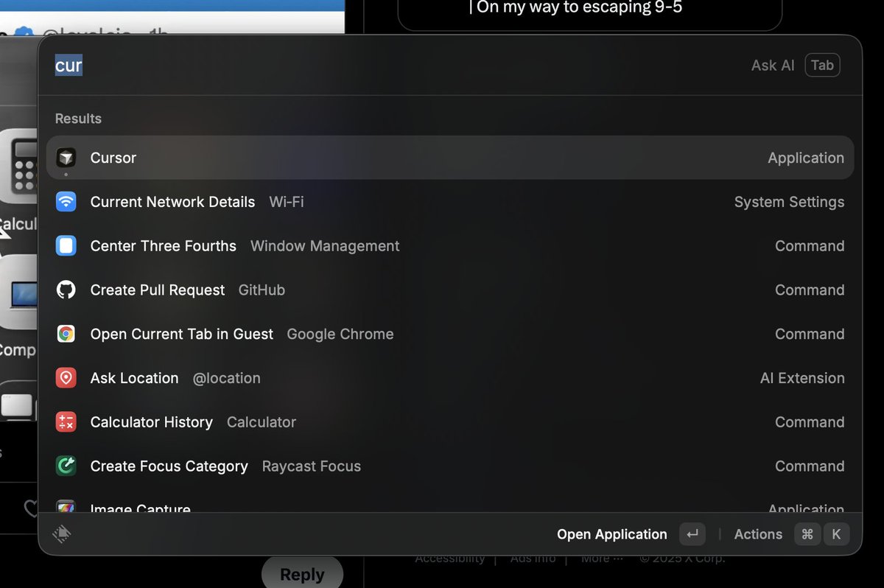Image resolution: width=884 pixels, height=588 pixels.
Task: Click the K key badge in the action bar
Action: click(x=836, y=534)
